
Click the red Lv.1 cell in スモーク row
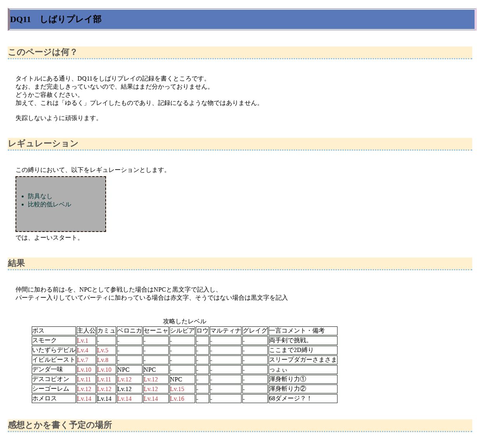pos(86,340)
